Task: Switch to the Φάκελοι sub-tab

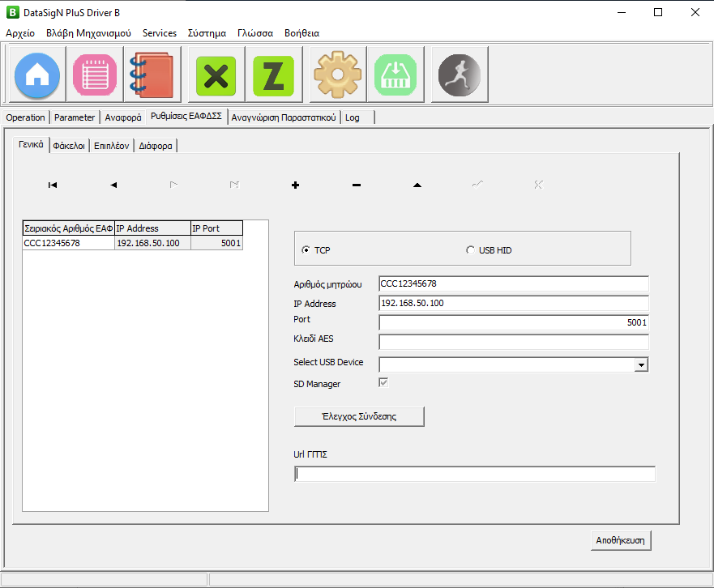Action: click(x=69, y=146)
